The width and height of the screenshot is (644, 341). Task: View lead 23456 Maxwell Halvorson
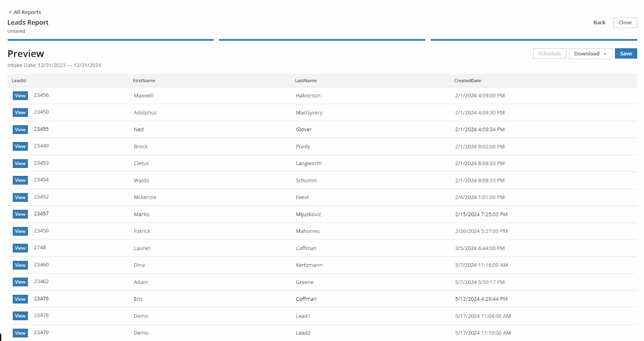[x=20, y=96]
